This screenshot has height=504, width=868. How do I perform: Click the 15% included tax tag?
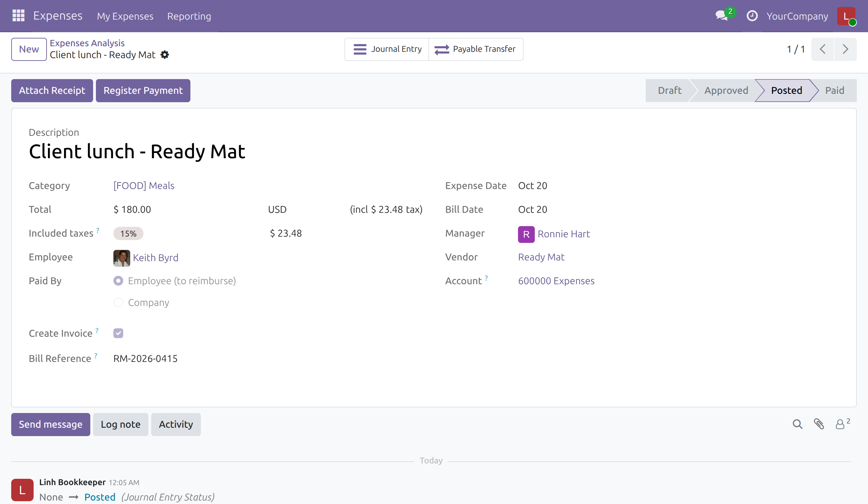[x=128, y=233]
